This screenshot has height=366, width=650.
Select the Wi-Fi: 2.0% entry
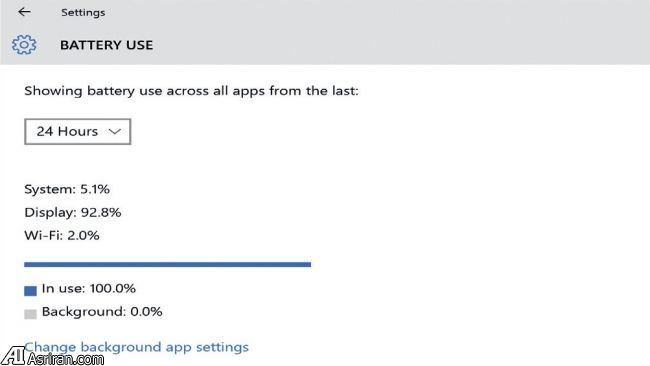click(x=62, y=235)
